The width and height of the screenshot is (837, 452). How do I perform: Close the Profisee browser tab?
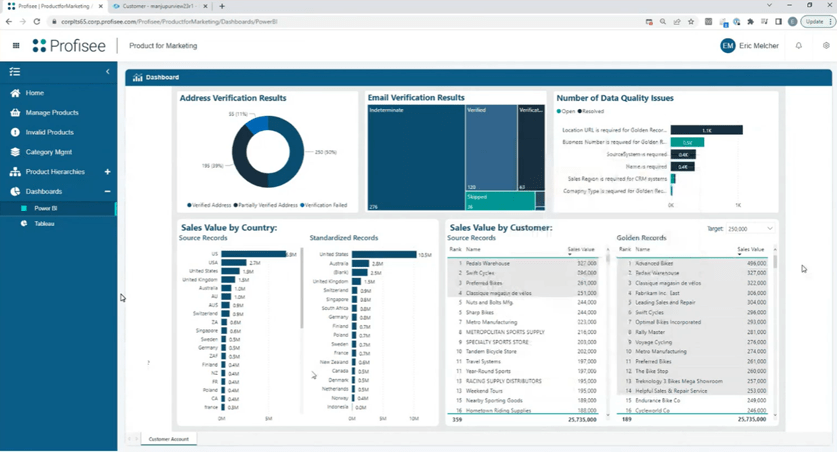[x=101, y=6]
